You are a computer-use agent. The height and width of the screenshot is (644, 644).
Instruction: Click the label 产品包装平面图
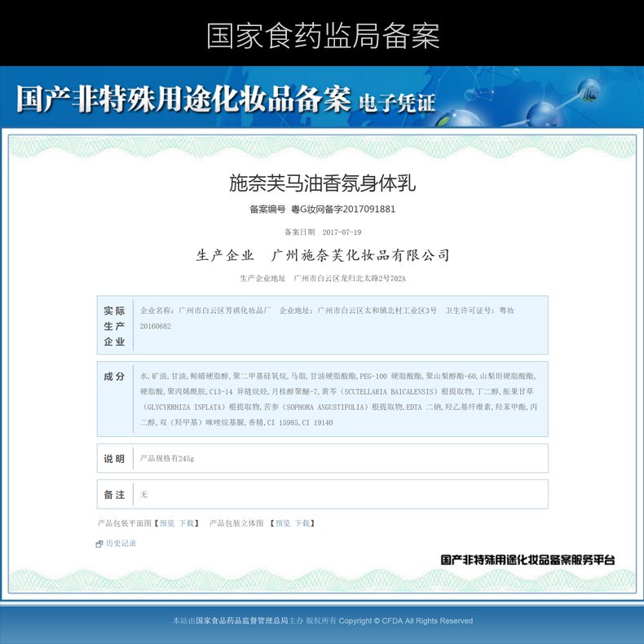coord(124,523)
